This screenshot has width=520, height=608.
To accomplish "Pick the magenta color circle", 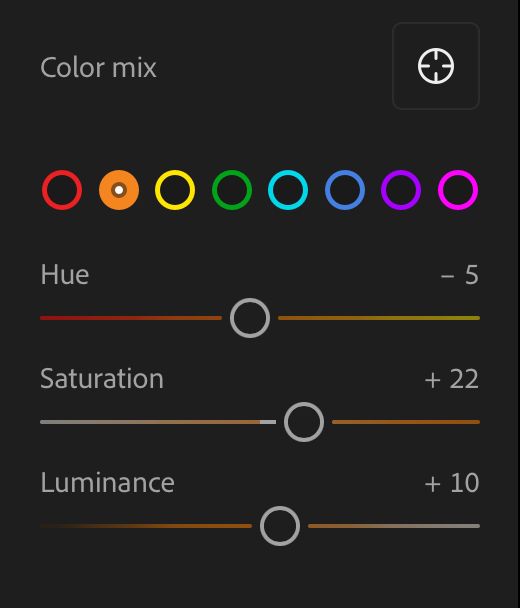I will (x=458, y=190).
